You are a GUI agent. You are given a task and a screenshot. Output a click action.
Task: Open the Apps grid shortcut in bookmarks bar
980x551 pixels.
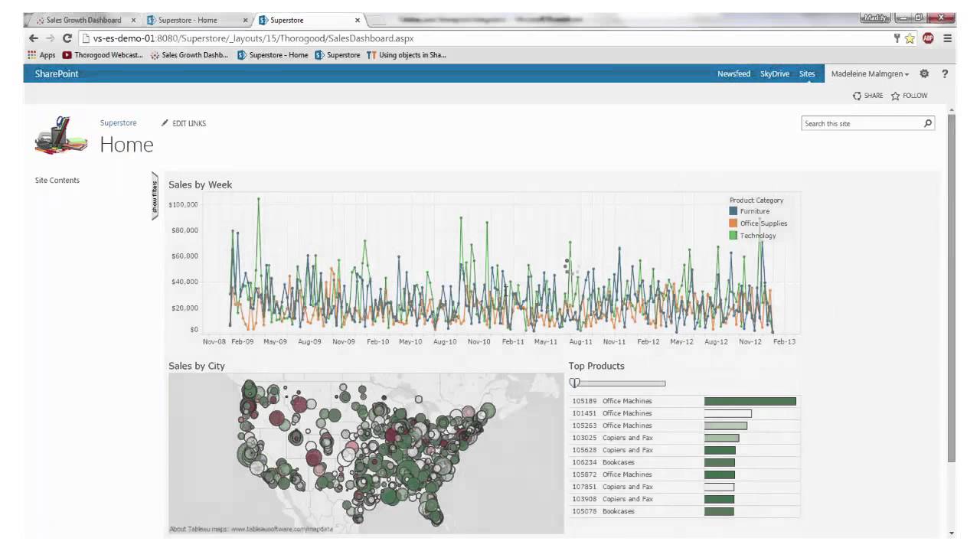pos(41,55)
